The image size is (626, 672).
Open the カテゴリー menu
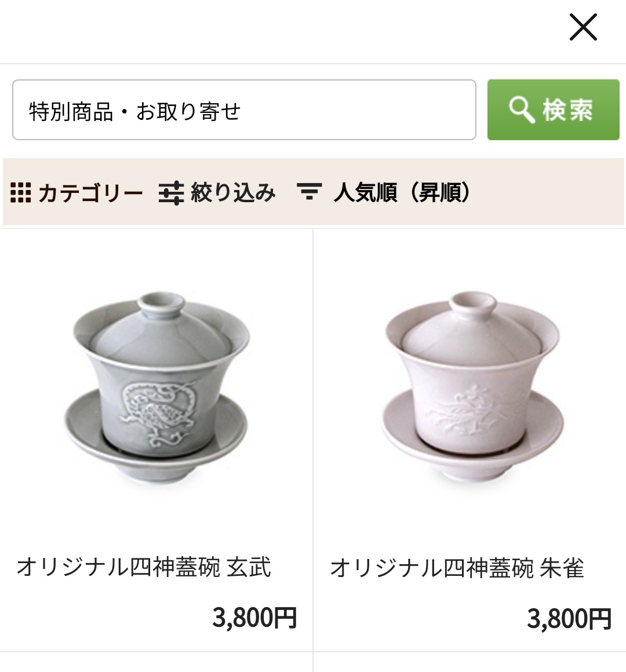77,192
